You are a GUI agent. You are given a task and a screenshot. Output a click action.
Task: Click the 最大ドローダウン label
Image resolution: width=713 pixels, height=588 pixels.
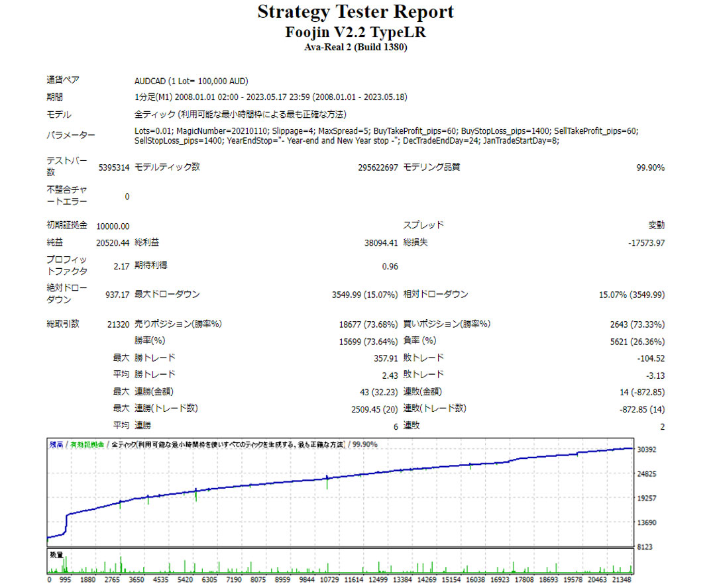167,295
